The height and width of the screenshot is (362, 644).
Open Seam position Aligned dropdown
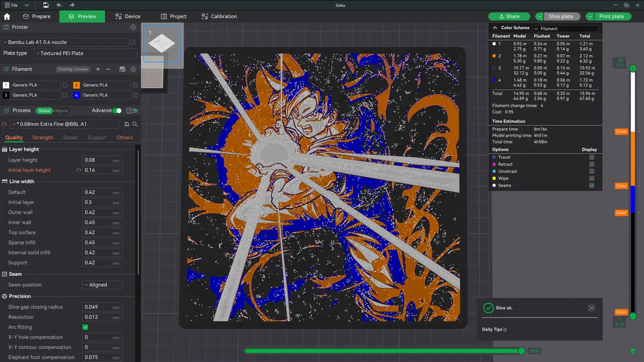pos(102,285)
